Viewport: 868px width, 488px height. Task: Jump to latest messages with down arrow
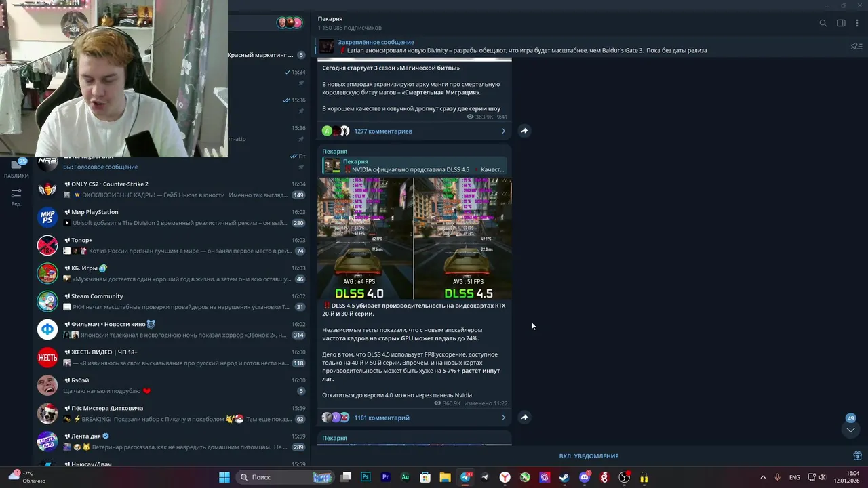click(x=850, y=430)
